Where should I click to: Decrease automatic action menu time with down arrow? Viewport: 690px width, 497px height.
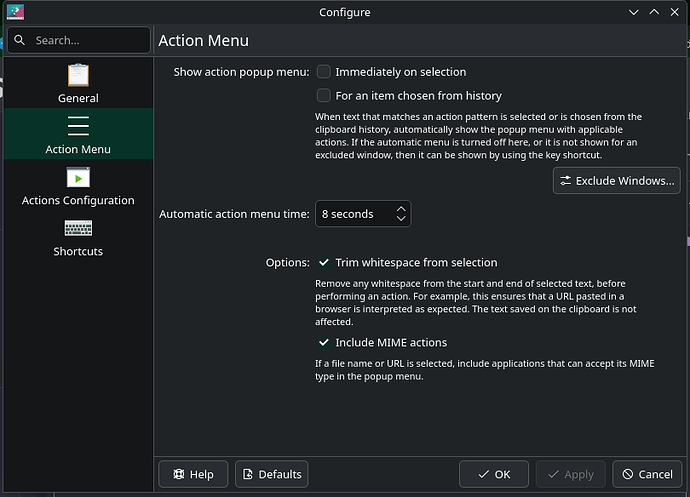click(x=400, y=219)
